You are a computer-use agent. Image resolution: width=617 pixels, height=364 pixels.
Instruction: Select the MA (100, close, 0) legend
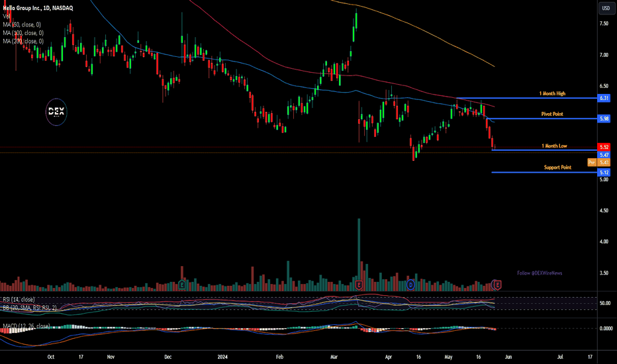[23, 33]
